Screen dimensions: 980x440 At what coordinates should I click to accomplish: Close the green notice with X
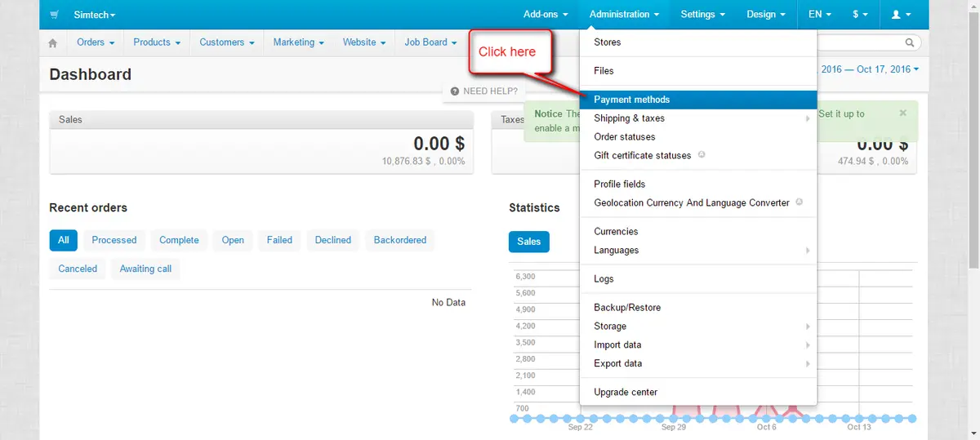[x=902, y=113]
